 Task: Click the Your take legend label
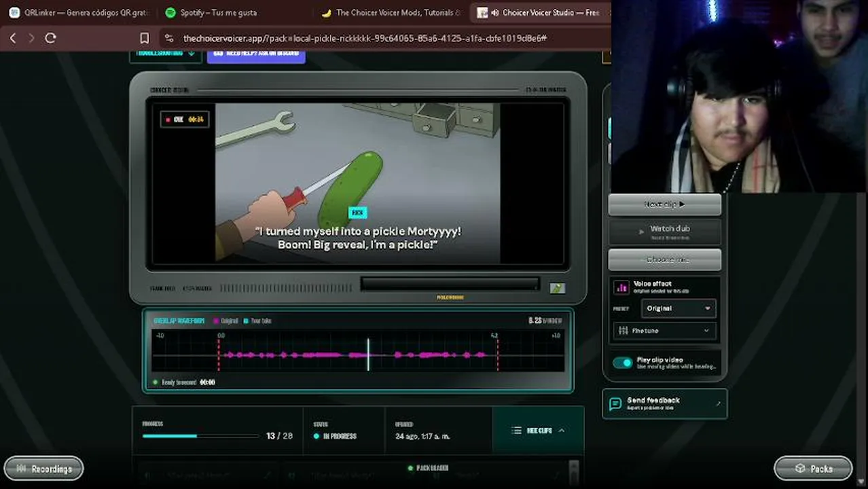pyautogui.click(x=257, y=321)
